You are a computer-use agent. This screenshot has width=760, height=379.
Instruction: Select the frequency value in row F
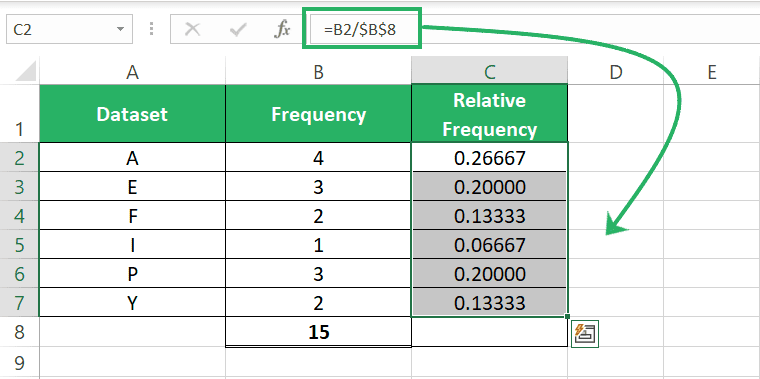pyautogui.click(x=318, y=216)
